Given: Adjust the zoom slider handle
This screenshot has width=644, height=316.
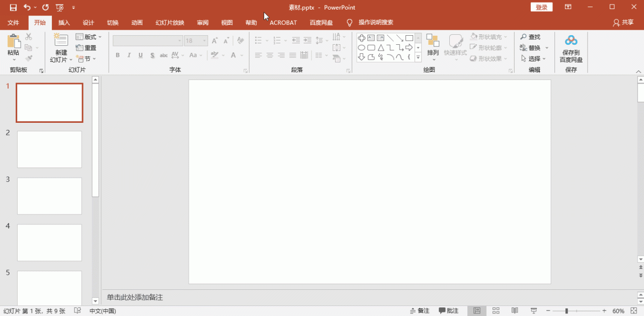Looking at the screenshot, I should [567, 311].
